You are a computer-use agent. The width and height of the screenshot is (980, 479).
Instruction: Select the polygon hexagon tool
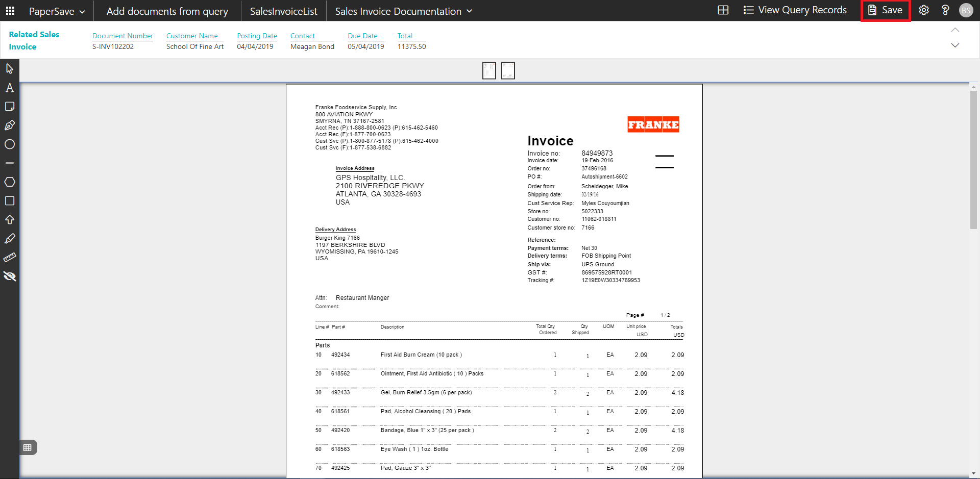tap(10, 182)
